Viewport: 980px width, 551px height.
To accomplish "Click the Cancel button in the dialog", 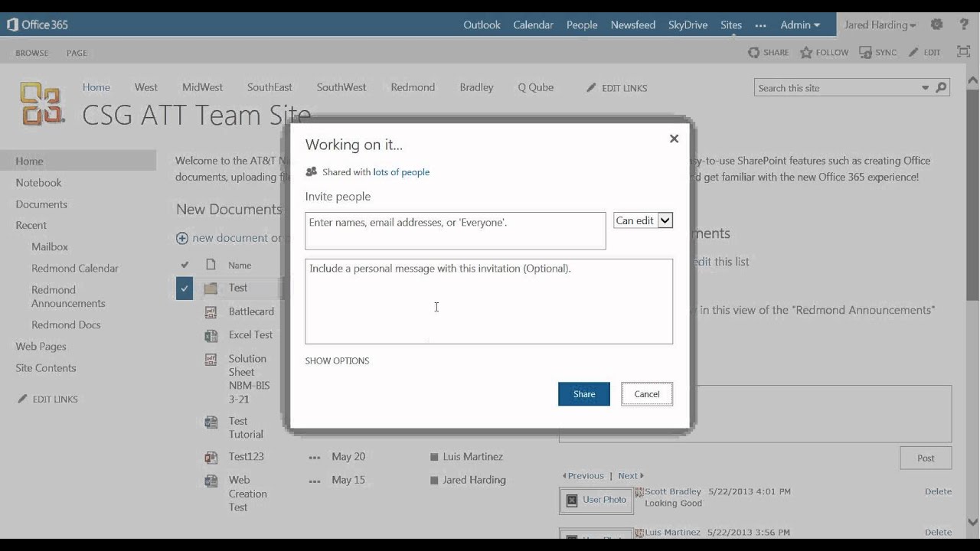I will [647, 394].
